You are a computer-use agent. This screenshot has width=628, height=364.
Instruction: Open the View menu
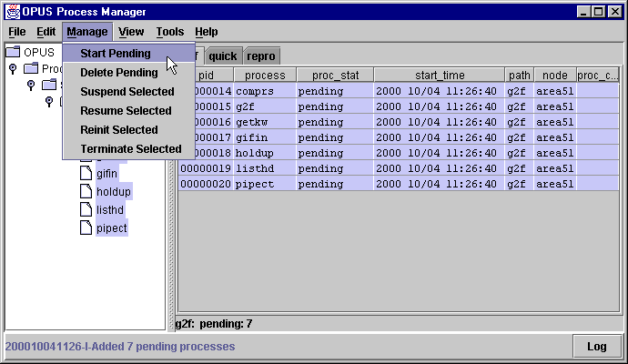131,32
